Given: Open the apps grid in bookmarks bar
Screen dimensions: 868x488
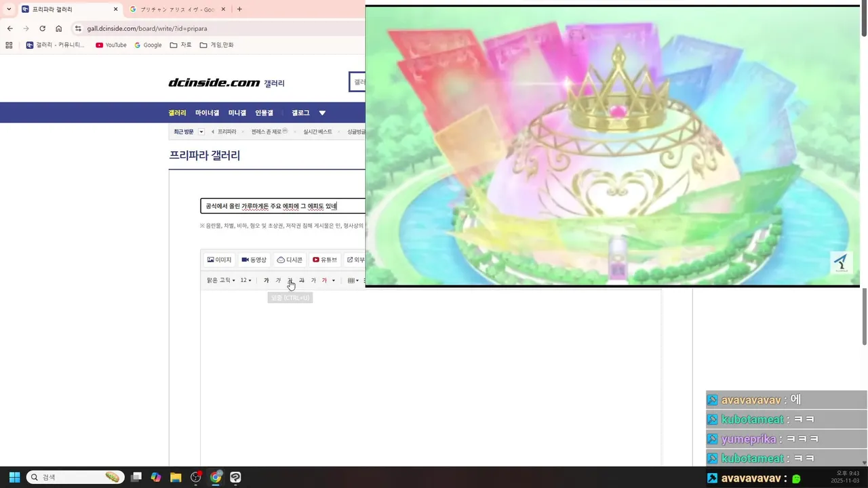Looking at the screenshot, I should click(x=9, y=45).
